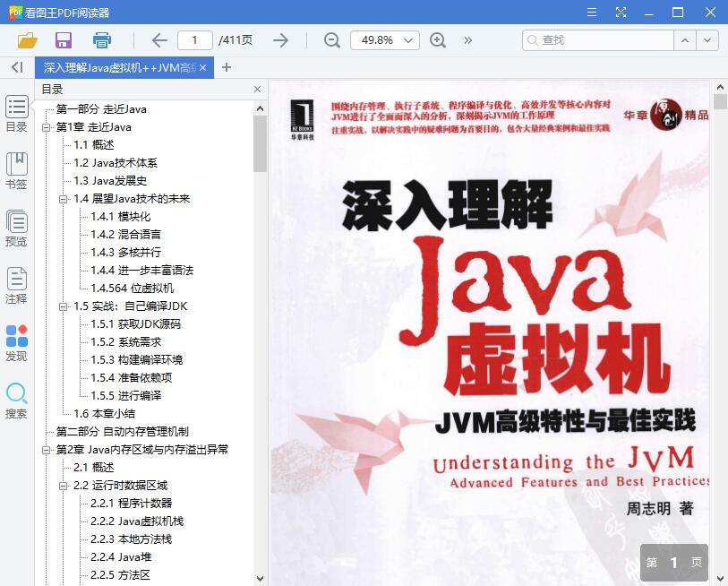Viewport: 728px width, 586px height.
Task: Jump to 2.2.5 方法区
Action: pos(120,575)
